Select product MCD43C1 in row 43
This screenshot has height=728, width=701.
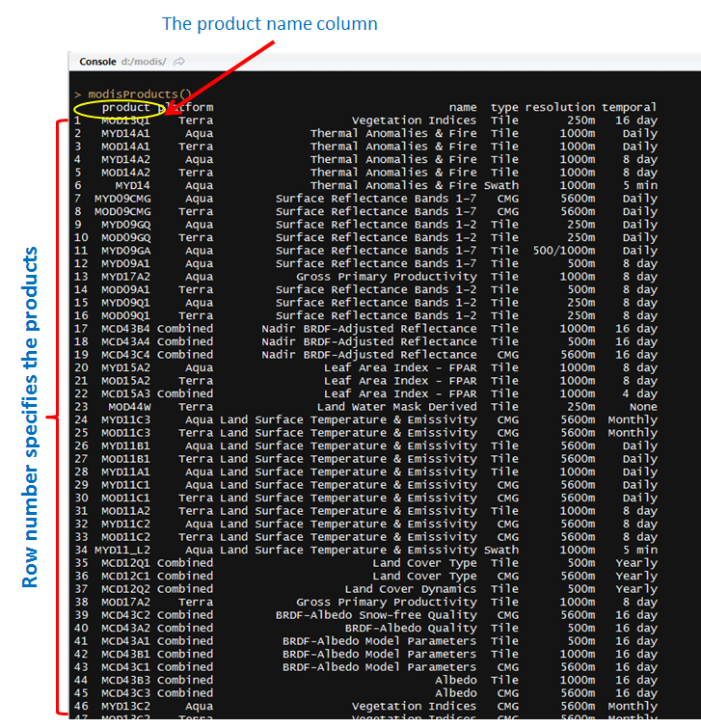point(125,666)
